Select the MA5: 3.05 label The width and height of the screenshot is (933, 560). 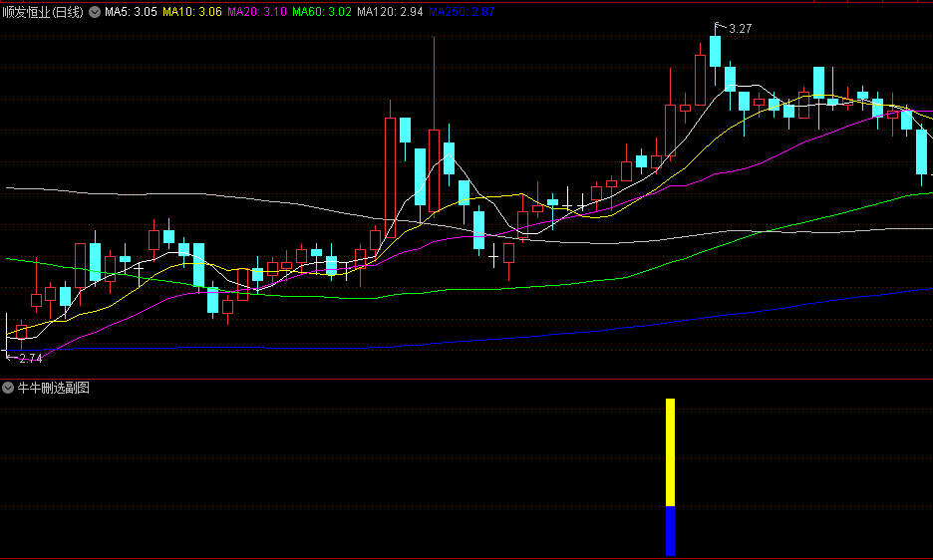tap(131, 12)
